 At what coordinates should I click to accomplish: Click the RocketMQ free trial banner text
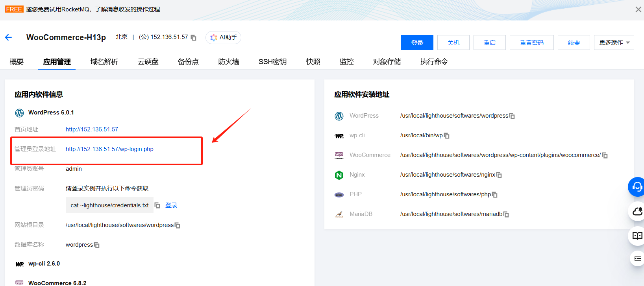click(x=93, y=9)
